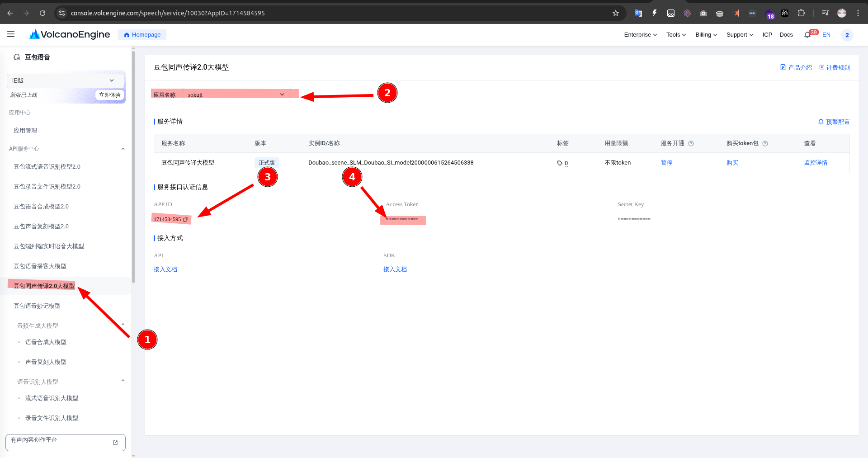Open 豆包语音播客大模型

tap(40, 266)
